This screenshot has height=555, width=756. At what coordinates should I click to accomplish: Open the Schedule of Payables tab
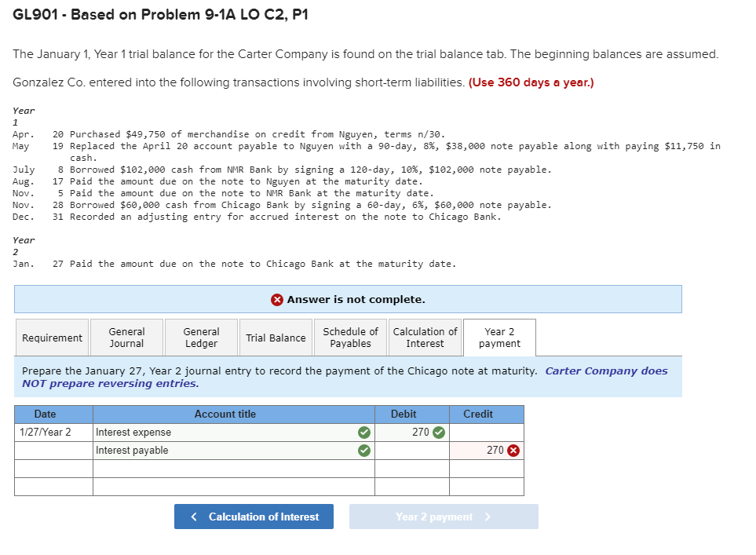tap(350, 338)
